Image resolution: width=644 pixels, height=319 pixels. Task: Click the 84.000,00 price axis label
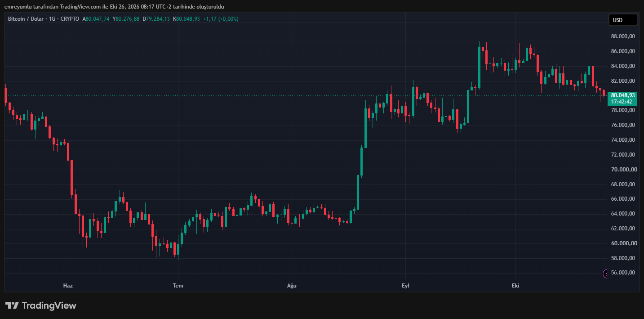[622, 66]
